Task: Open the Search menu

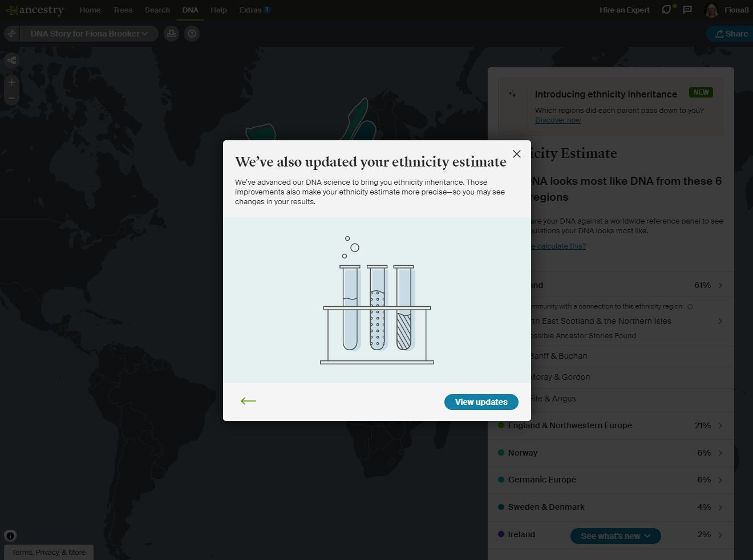Action: [x=157, y=10]
